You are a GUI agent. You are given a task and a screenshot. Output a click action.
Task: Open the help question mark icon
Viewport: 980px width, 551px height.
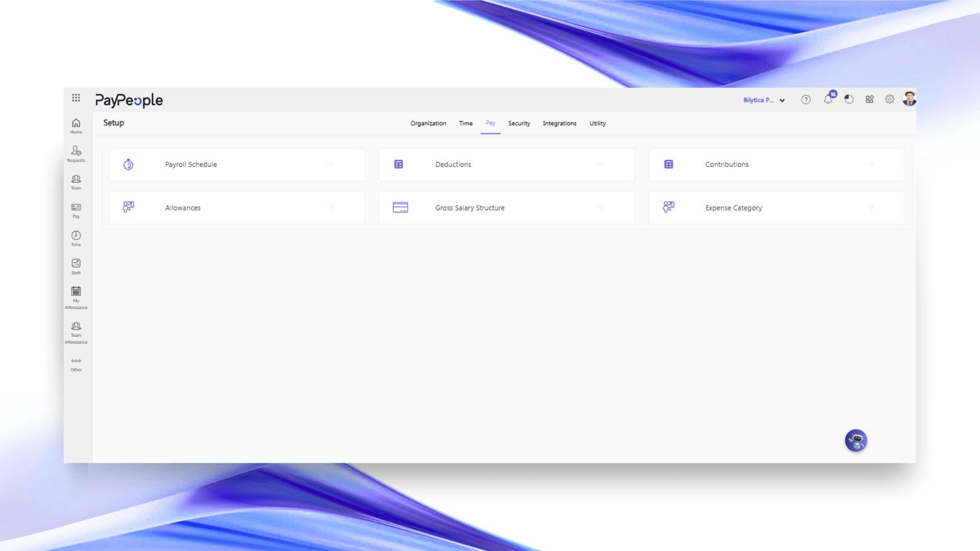(x=806, y=100)
